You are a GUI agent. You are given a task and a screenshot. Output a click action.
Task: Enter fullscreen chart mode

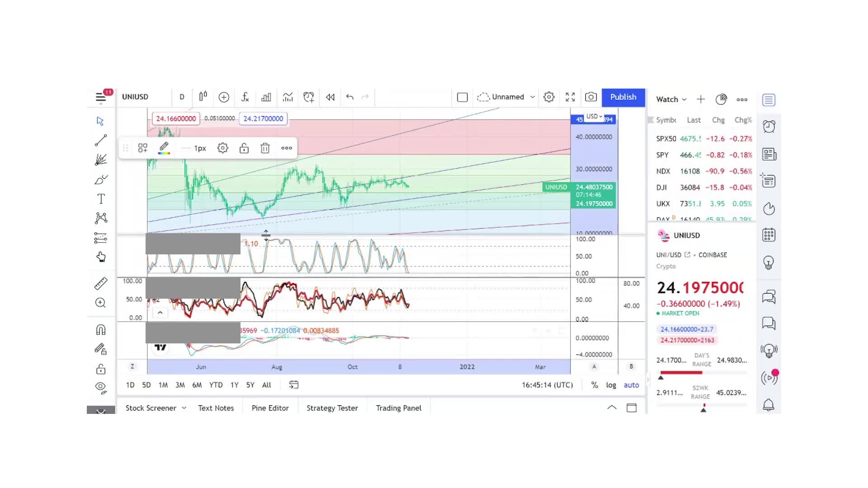[570, 97]
